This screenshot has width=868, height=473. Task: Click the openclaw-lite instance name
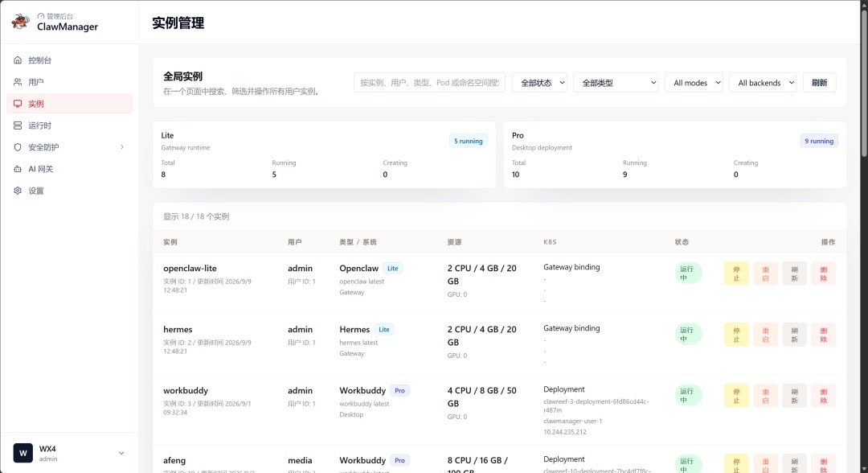coord(190,268)
